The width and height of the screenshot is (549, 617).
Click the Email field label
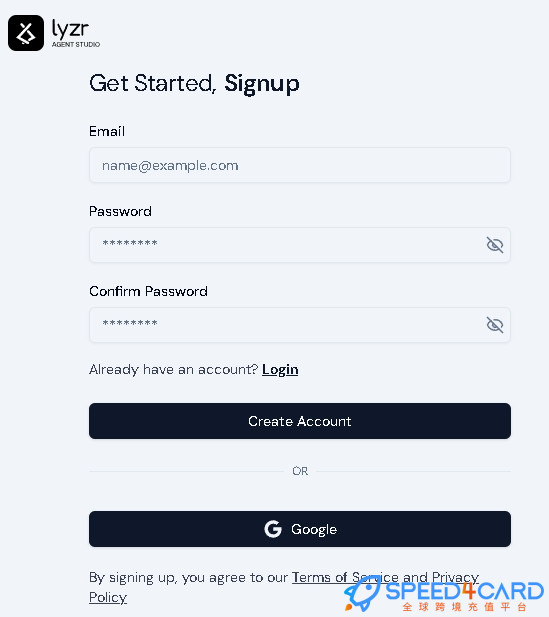[107, 131]
